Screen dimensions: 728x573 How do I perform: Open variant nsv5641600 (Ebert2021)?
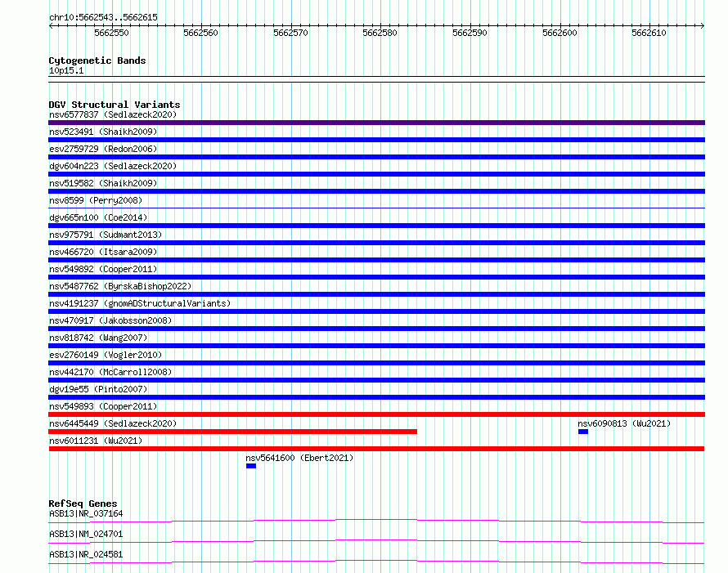pos(299,458)
